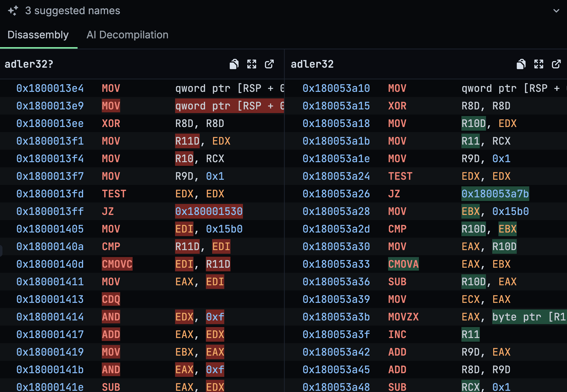567x392 pixels.
Task: Expand the 3 suggested names chevron
Action: point(556,11)
